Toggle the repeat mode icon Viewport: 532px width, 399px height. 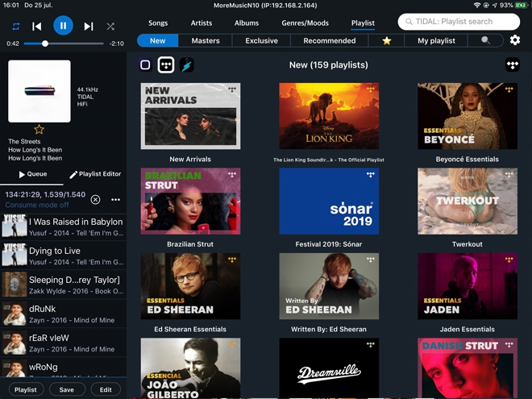coord(16,27)
